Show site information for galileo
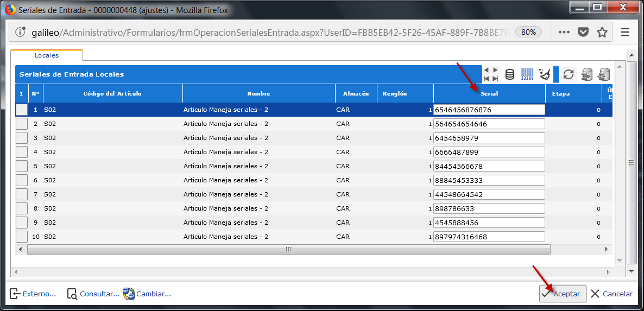The height and width of the screenshot is (311, 644). pos(21,32)
